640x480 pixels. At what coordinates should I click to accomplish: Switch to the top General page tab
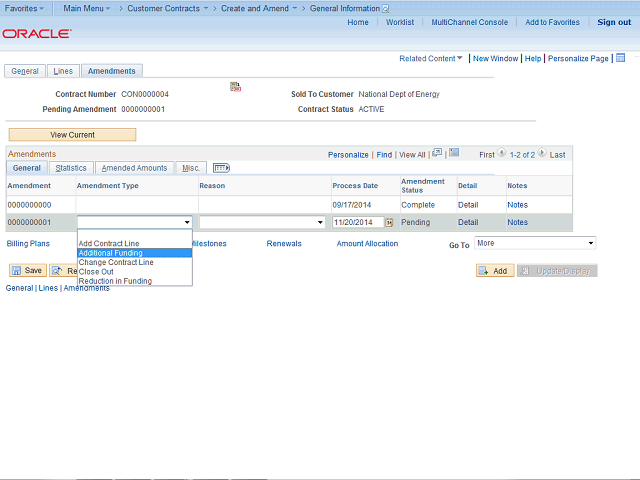tap(25, 71)
